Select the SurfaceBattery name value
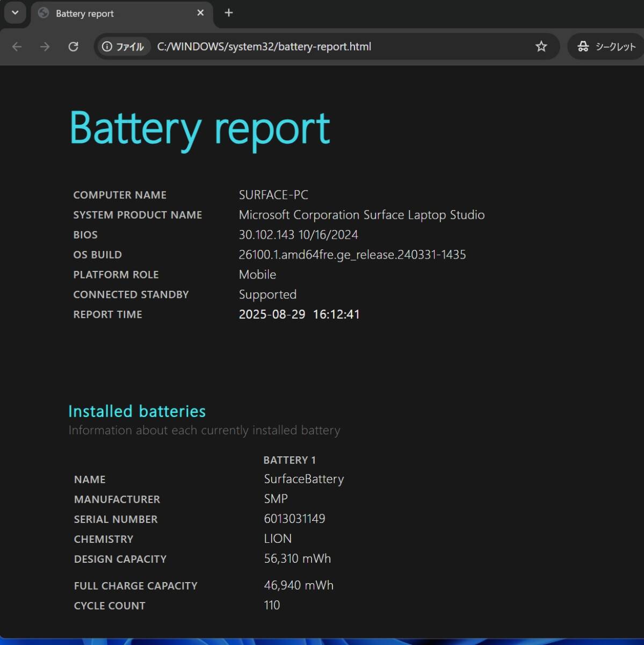The image size is (644, 645). 304,479
